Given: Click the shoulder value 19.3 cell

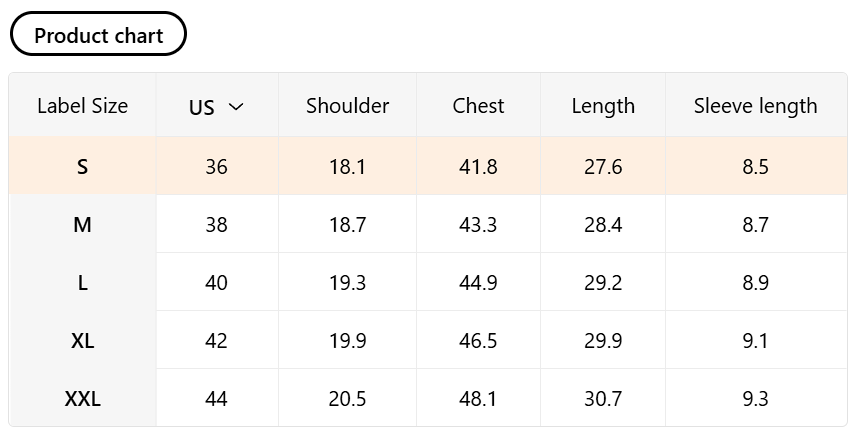Looking at the screenshot, I should click(x=347, y=283).
